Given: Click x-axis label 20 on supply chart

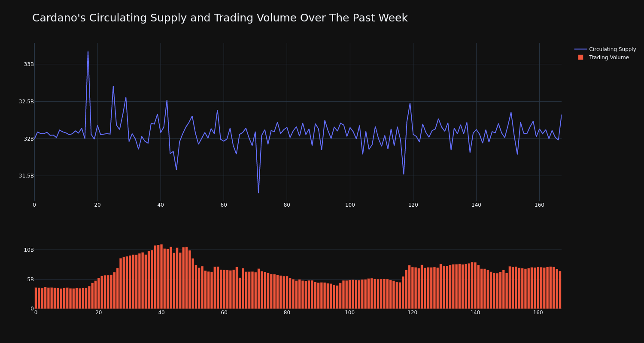Looking at the screenshot, I should (x=97, y=205).
